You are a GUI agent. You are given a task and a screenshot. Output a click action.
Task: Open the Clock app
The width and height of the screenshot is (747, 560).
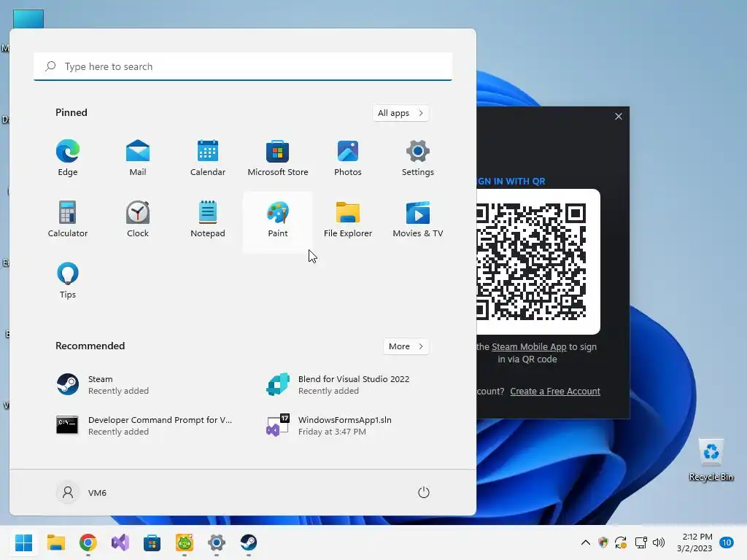click(x=138, y=219)
